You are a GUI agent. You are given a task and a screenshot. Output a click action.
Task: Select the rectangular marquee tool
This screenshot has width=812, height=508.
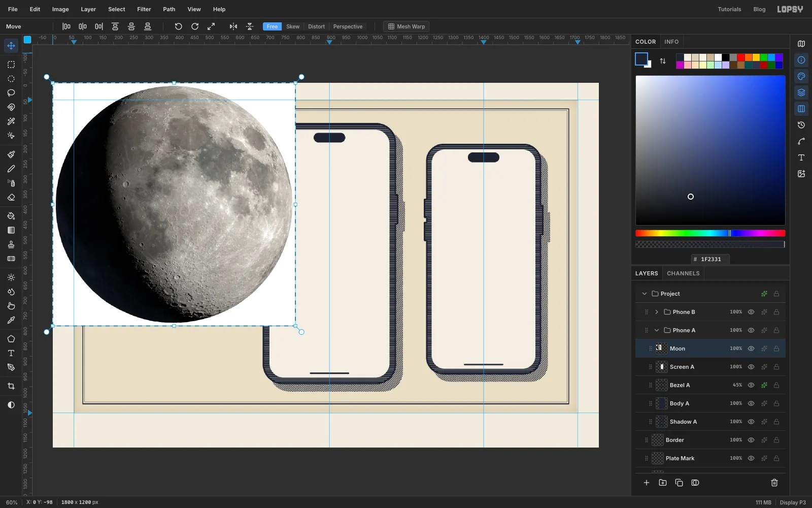tap(11, 65)
